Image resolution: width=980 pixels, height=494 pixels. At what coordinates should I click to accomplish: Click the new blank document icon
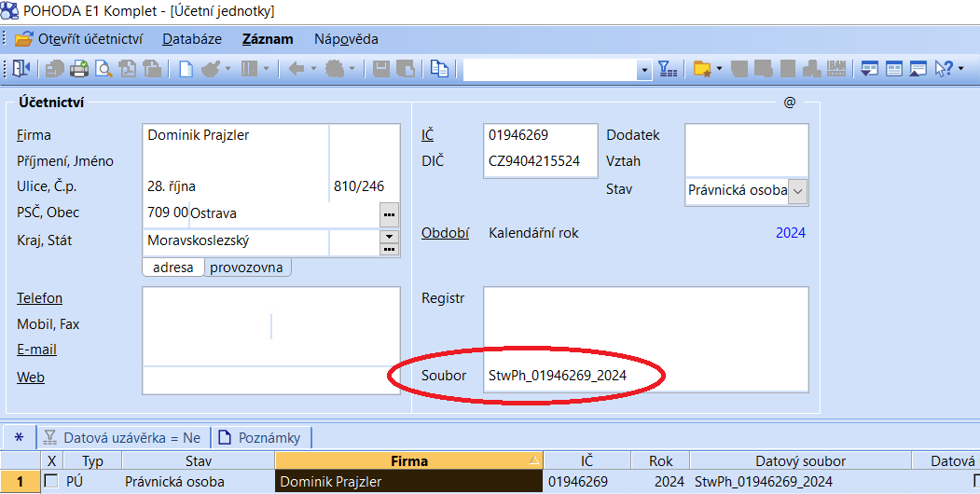186,68
